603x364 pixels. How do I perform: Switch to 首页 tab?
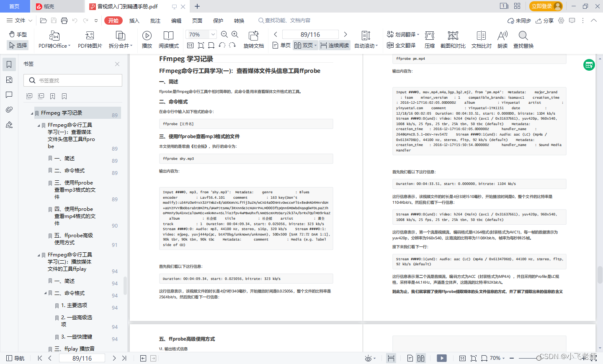[15, 6]
